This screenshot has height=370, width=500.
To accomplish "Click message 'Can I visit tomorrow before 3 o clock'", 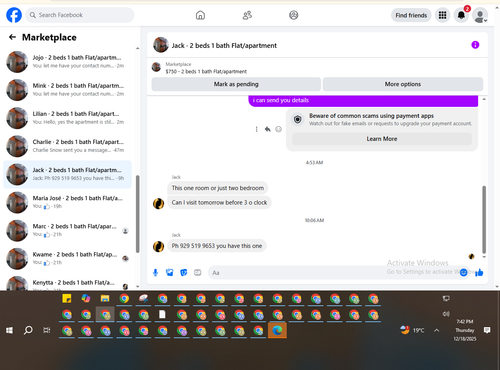I will coord(219,202).
